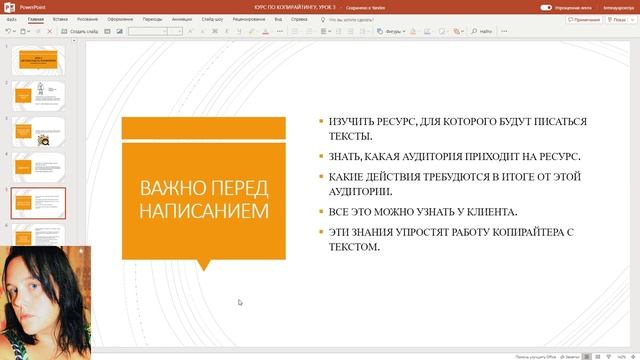
Task: Click Создать слайд button
Action: point(80,31)
